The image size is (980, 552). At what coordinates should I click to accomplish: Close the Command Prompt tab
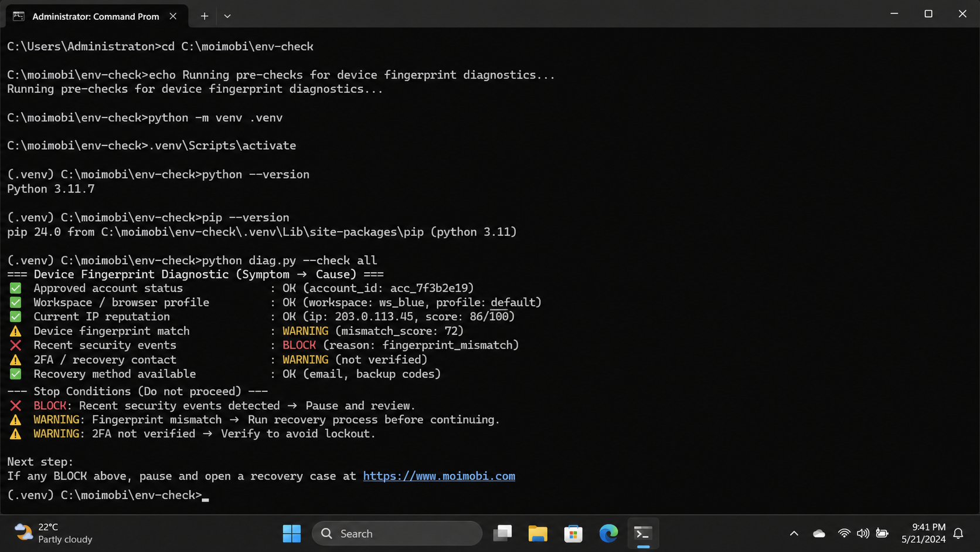point(173,16)
